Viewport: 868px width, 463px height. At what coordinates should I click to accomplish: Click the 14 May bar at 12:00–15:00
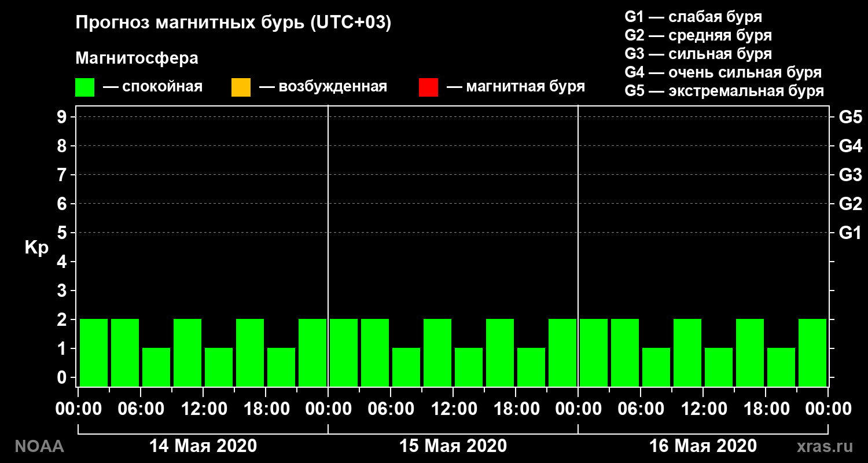click(x=219, y=367)
